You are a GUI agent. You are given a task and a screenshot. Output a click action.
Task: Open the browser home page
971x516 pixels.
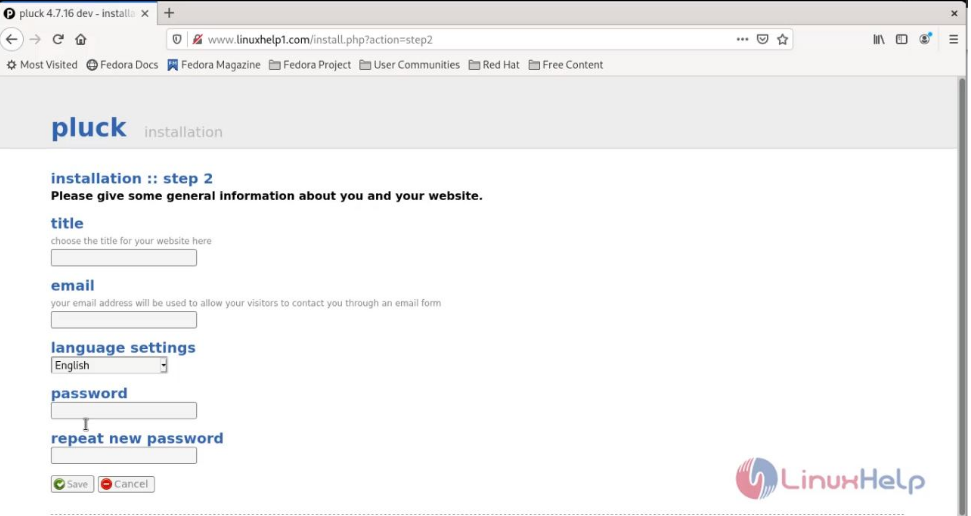(81, 39)
